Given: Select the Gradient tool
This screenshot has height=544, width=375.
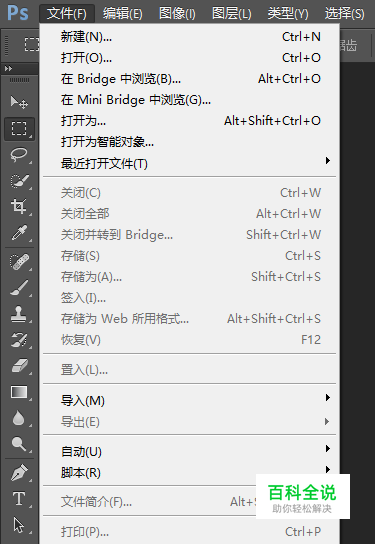Looking at the screenshot, I should (x=19, y=392).
